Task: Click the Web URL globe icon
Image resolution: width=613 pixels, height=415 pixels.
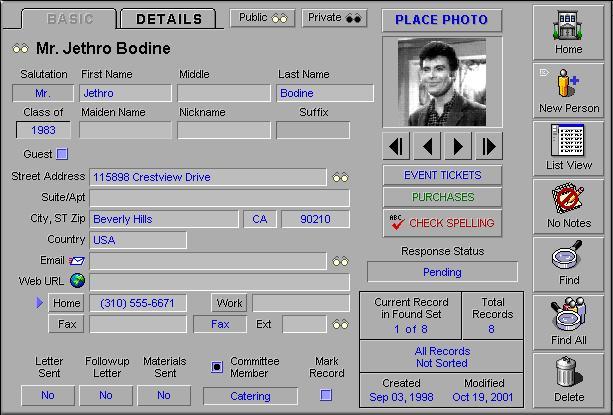Action: pyautogui.click(x=77, y=281)
